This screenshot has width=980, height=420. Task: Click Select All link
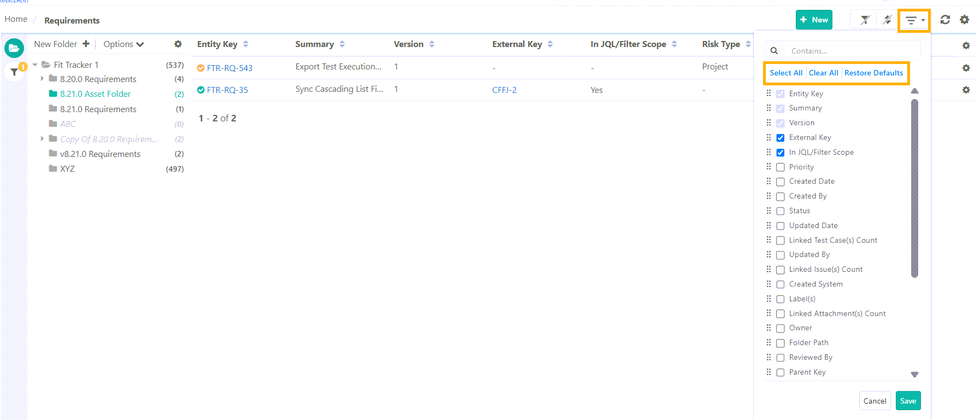(x=786, y=73)
